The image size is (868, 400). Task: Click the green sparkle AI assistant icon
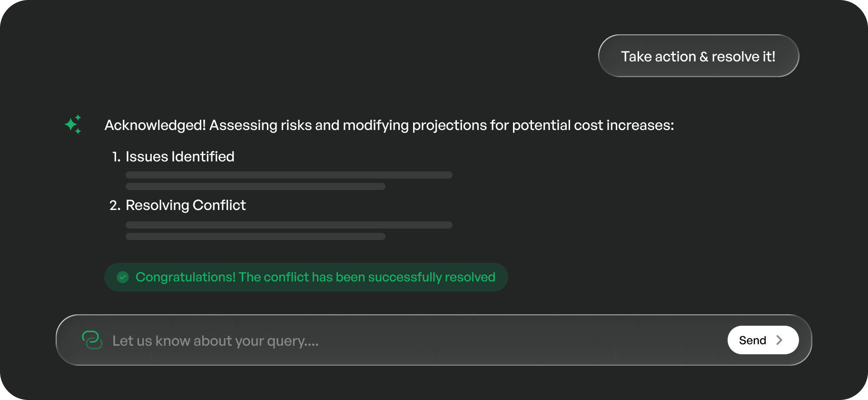click(x=71, y=125)
